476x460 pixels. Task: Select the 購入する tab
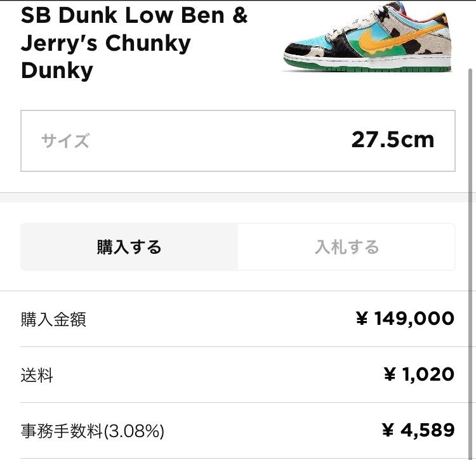[129, 247]
